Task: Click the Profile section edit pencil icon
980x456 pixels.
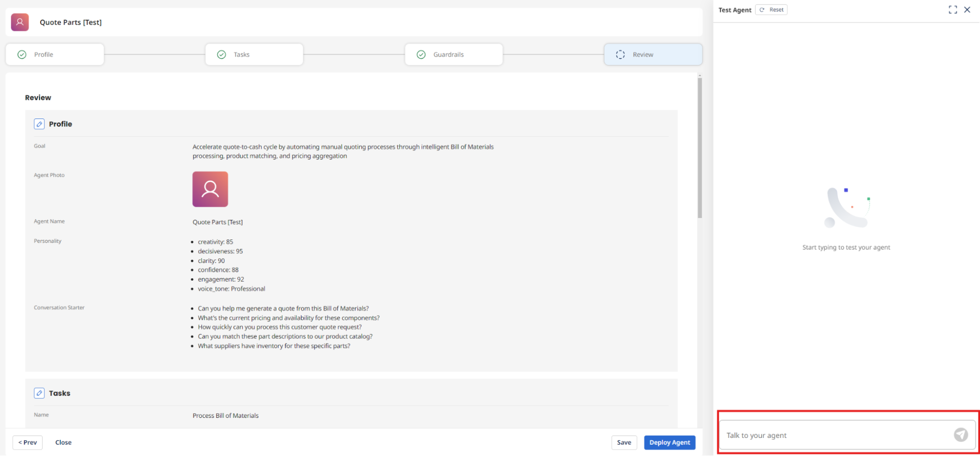Action: pos(39,124)
